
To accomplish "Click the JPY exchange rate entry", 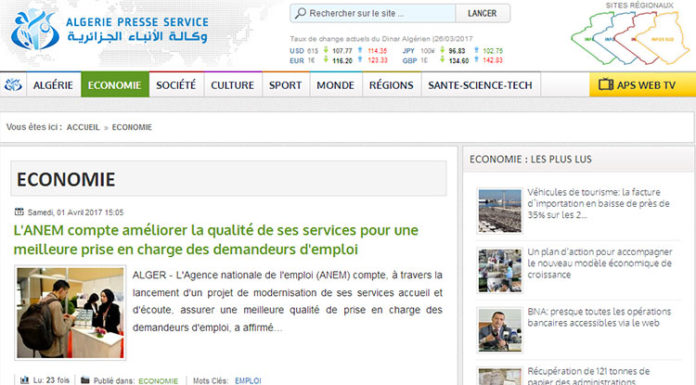I will click(x=453, y=51).
